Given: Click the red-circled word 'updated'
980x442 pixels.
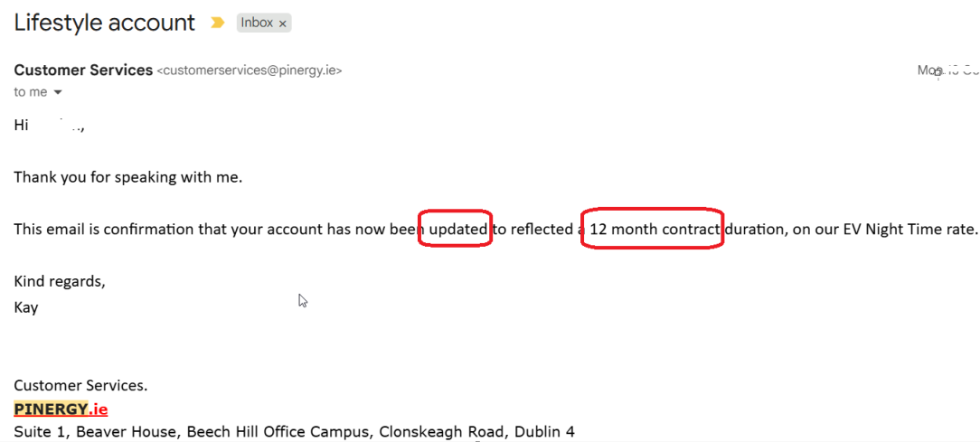Looking at the screenshot, I should pyautogui.click(x=457, y=230).
